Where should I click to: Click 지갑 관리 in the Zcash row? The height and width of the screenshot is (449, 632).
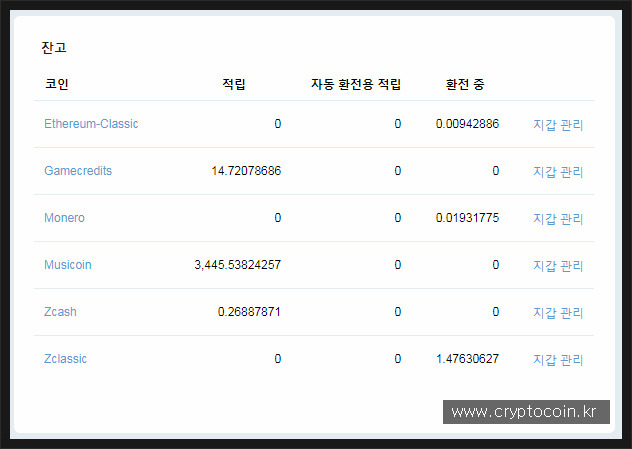(x=558, y=313)
